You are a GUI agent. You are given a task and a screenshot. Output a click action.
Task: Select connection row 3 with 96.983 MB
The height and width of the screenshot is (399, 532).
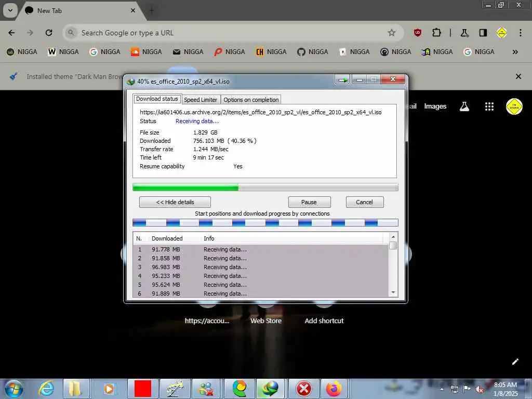coord(261,268)
